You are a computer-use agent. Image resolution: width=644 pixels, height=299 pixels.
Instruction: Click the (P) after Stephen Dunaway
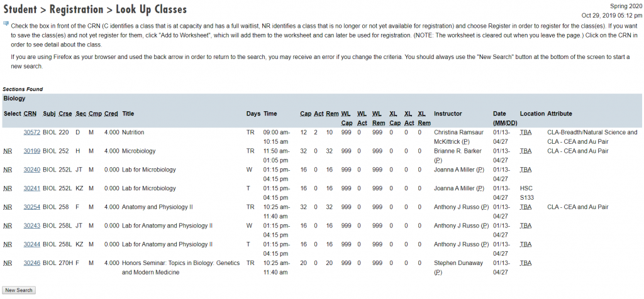(438, 273)
